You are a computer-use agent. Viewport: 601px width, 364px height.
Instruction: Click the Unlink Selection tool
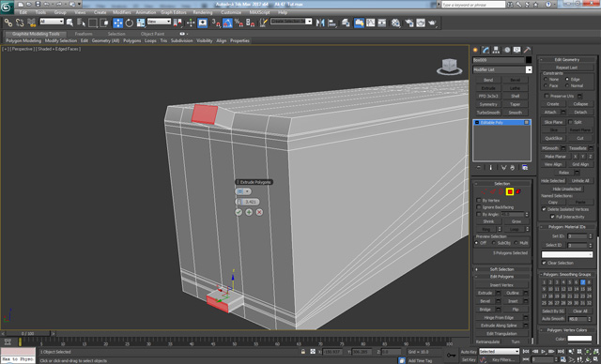tap(20, 23)
